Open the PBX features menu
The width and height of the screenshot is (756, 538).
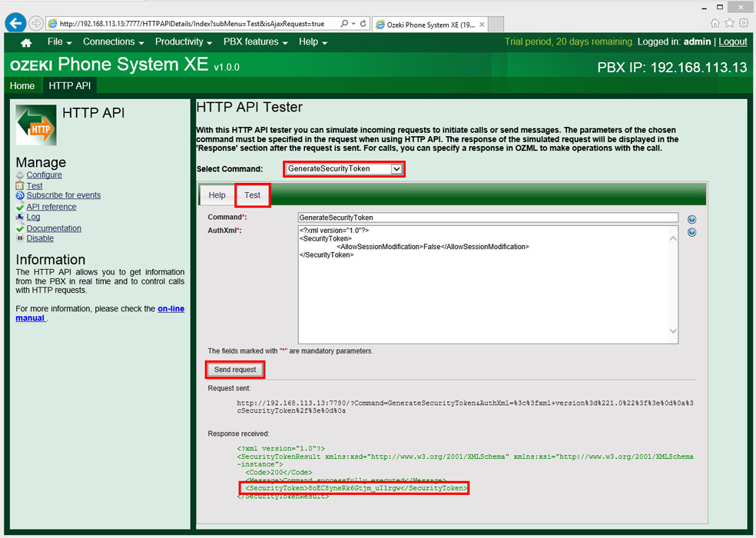point(256,42)
